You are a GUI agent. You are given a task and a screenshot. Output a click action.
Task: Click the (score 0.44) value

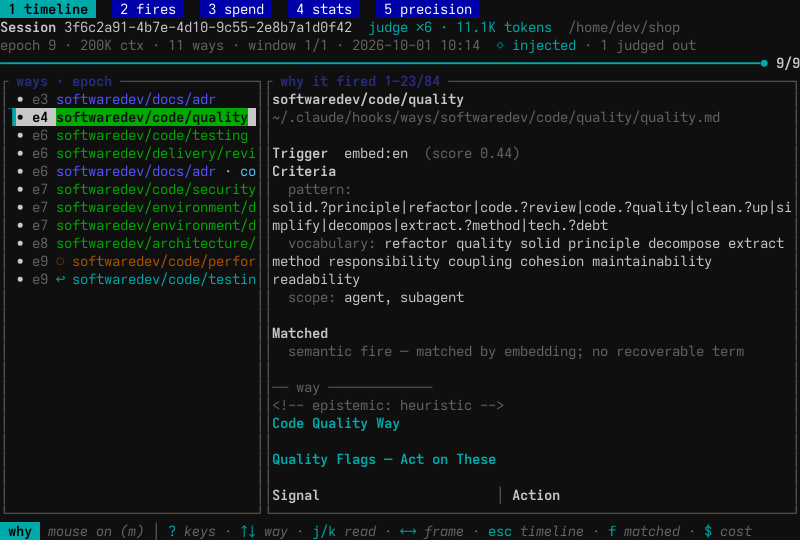(472, 154)
